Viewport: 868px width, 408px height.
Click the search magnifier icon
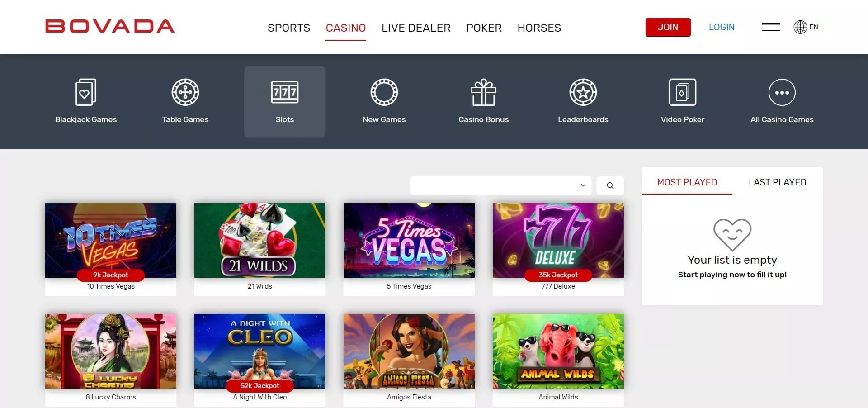pyautogui.click(x=610, y=185)
